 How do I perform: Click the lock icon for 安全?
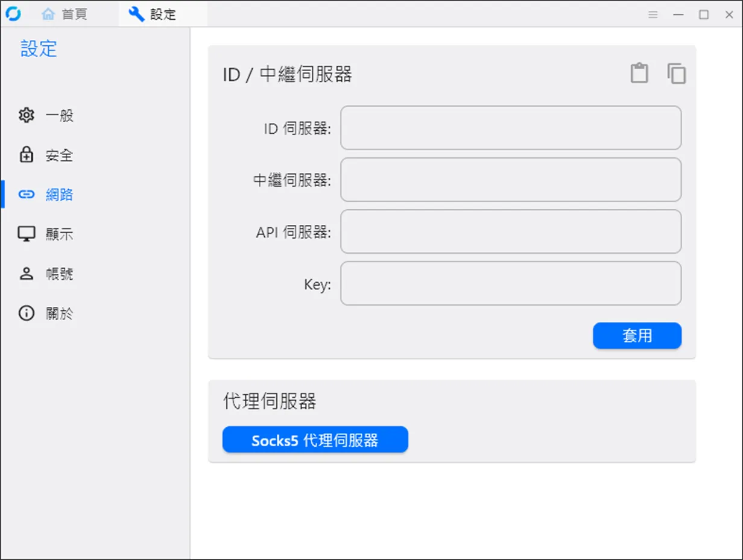coord(27,155)
